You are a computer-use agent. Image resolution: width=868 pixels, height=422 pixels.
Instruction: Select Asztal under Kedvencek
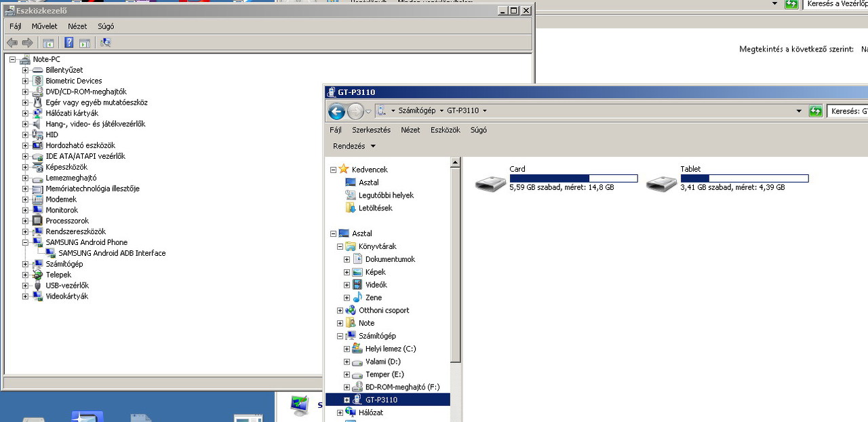pyautogui.click(x=368, y=183)
